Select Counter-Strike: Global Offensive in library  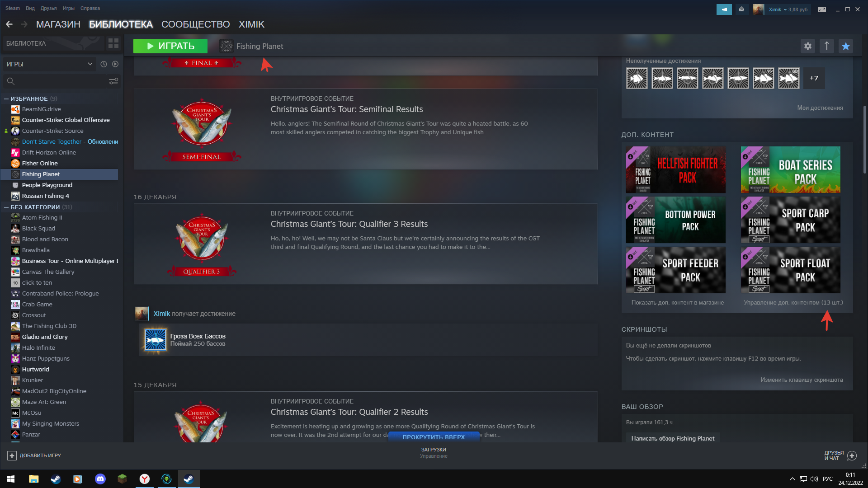click(60, 120)
